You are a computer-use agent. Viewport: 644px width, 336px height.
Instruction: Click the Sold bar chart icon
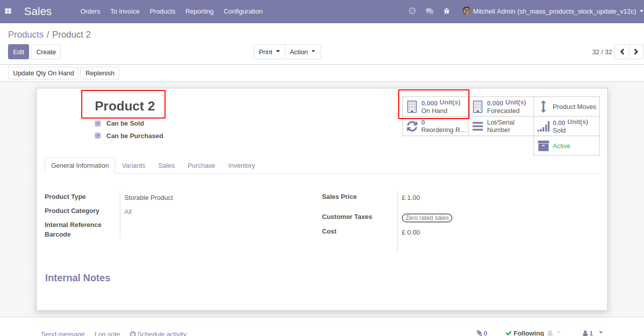tap(543, 127)
